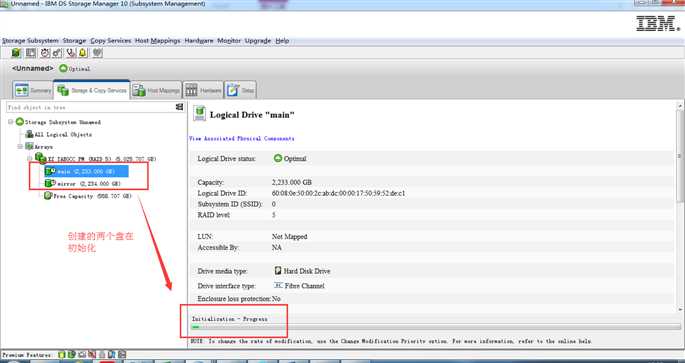Open the Monitor menu

(229, 41)
